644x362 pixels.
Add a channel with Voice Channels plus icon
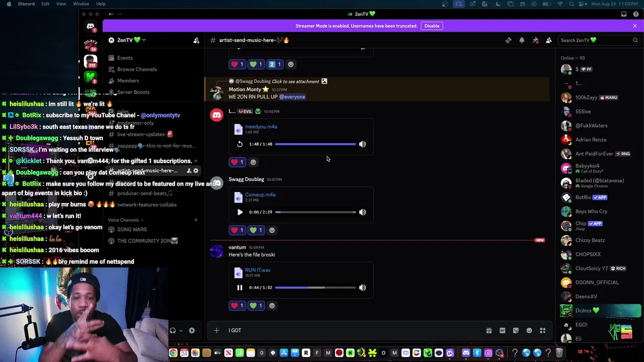point(196,220)
